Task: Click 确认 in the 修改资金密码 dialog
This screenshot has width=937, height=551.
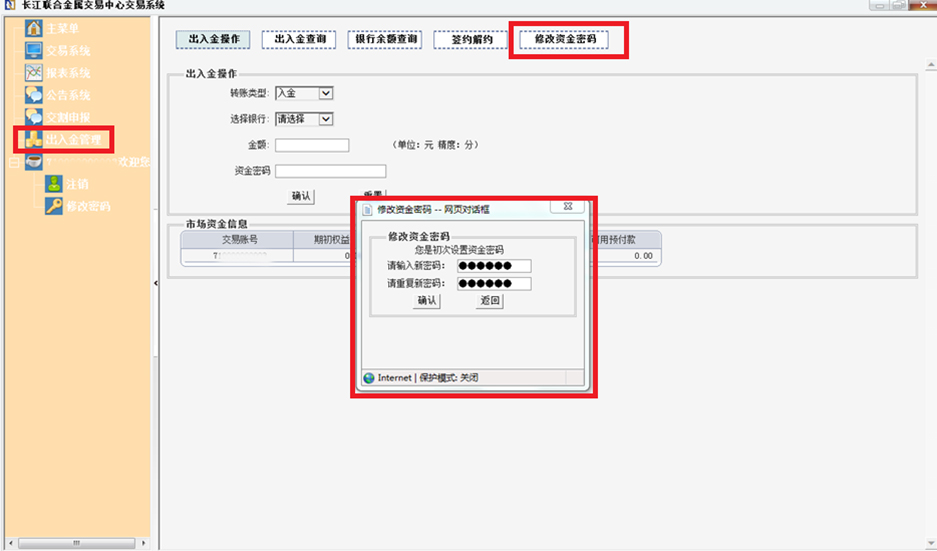Action: (x=427, y=301)
